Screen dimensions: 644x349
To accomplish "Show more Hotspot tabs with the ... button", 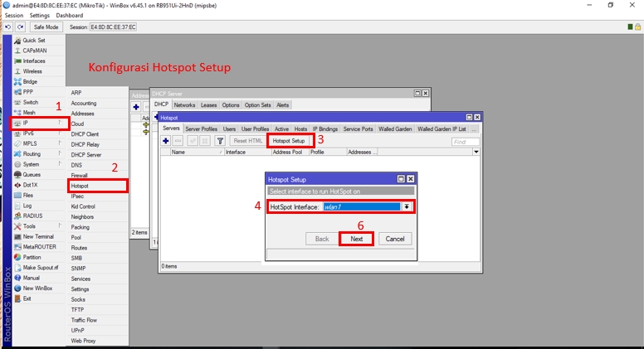I will [474, 128].
